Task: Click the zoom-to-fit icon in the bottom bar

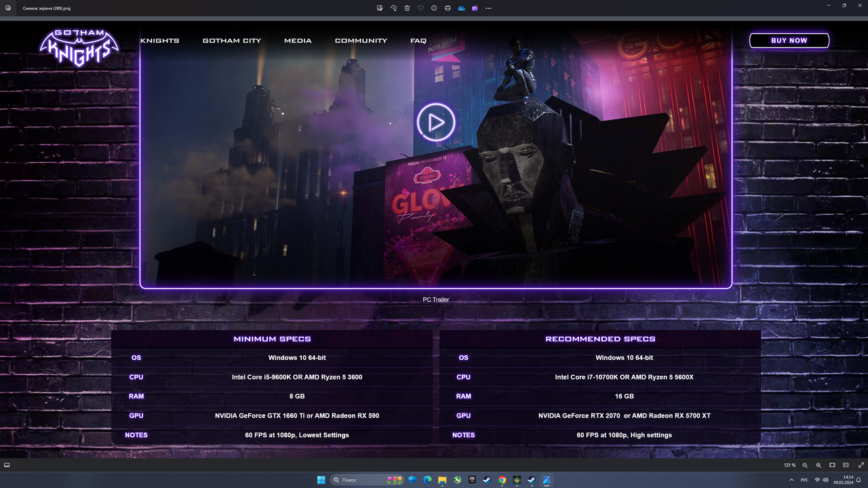Action: pos(832,466)
